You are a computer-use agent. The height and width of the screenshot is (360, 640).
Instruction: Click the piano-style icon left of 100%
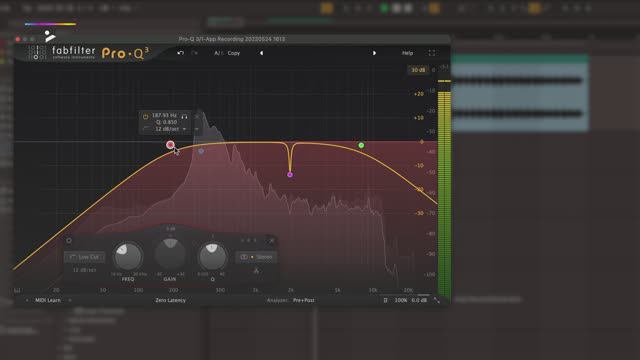[385, 300]
